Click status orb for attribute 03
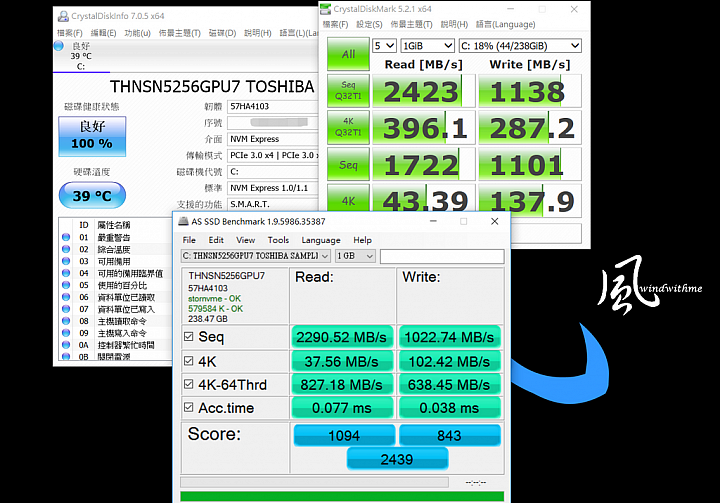The image size is (720, 503). [66, 261]
